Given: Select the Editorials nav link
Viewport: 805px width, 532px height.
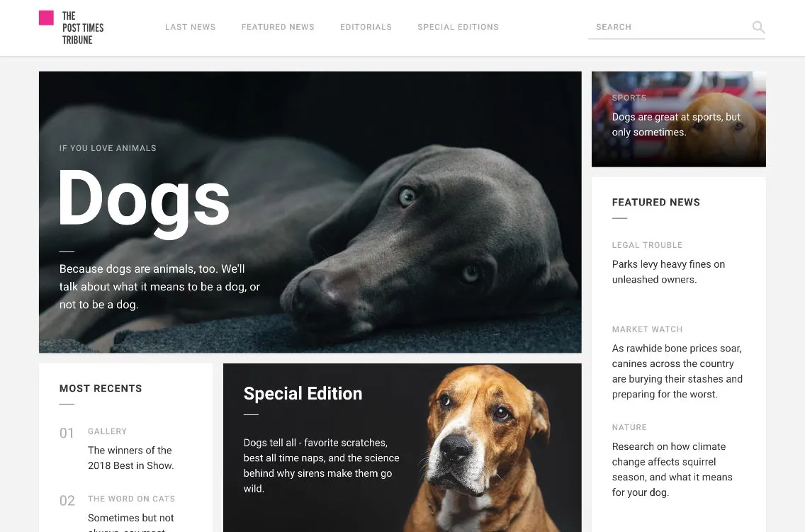Looking at the screenshot, I should (366, 27).
